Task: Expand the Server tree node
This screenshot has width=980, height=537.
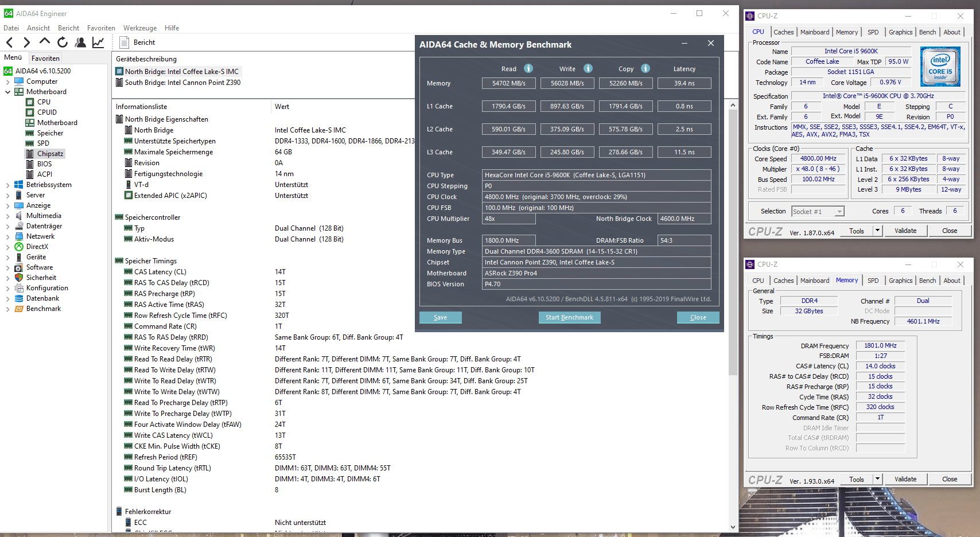Action: click(7, 195)
